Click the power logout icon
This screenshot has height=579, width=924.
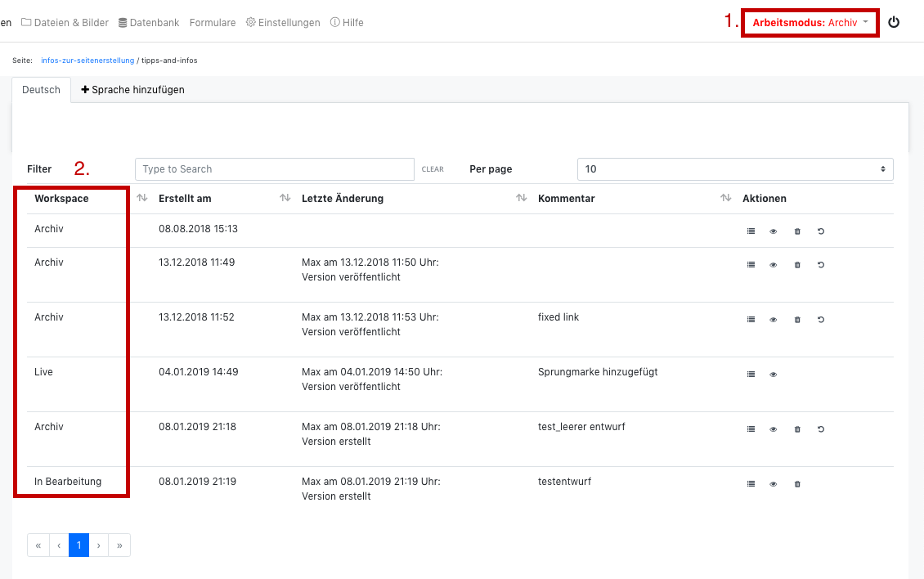click(894, 22)
